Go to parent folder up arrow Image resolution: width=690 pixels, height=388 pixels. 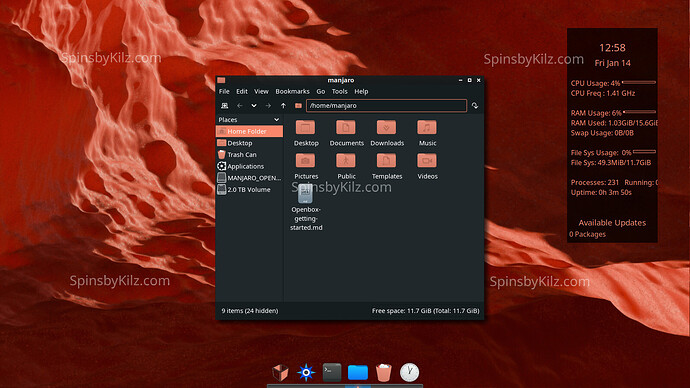(283, 106)
